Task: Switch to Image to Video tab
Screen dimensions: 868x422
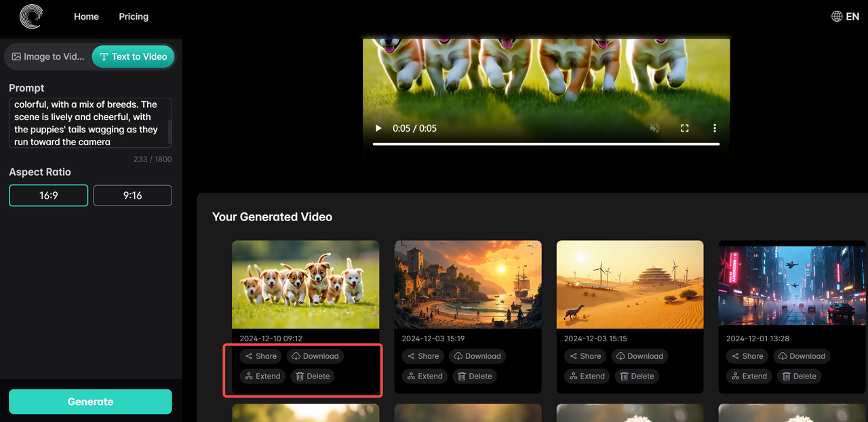Action: tap(48, 56)
